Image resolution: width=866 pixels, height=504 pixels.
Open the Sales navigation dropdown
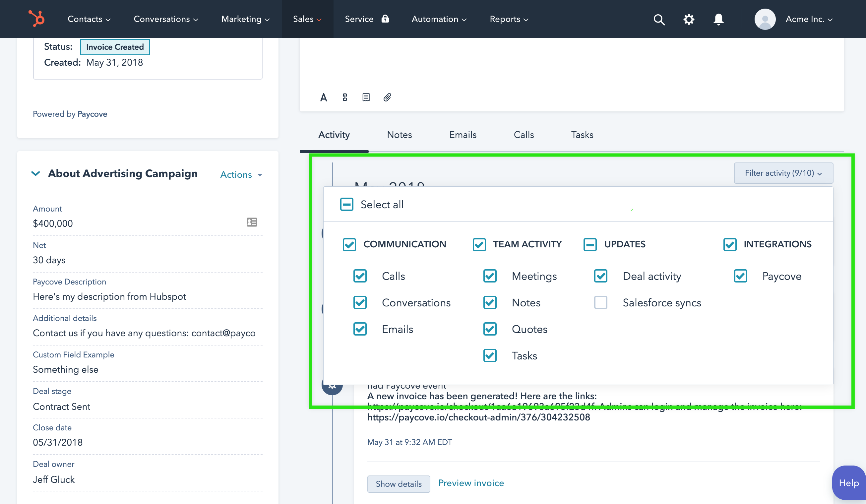[307, 19]
